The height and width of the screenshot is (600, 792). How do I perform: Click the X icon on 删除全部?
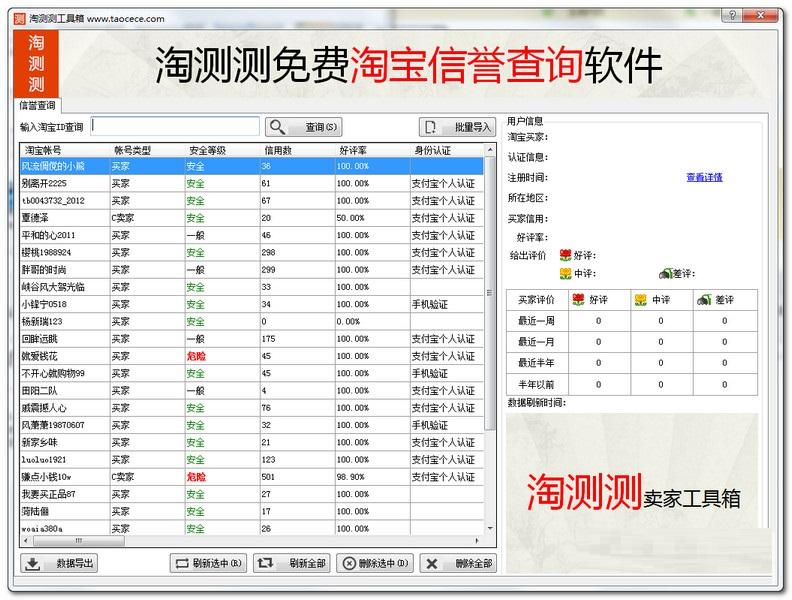coord(432,563)
